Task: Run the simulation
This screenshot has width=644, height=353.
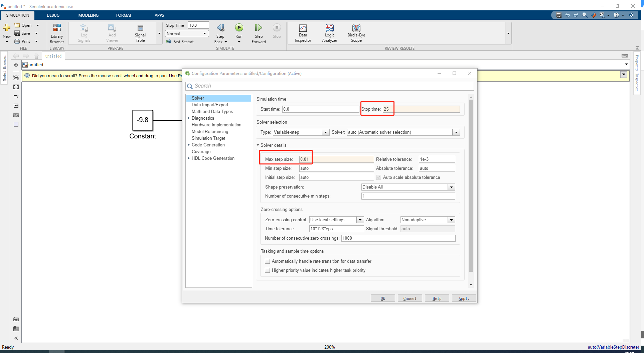Action: point(239,30)
